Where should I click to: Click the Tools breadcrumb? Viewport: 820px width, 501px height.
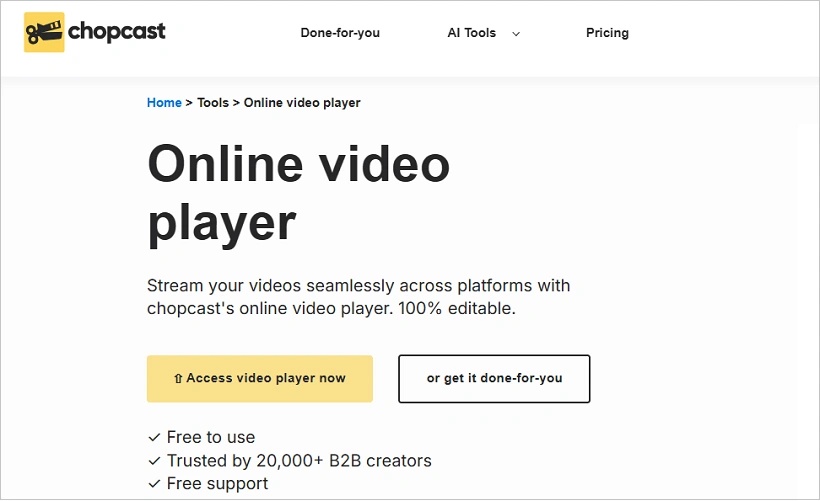click(x=213, y=103)
